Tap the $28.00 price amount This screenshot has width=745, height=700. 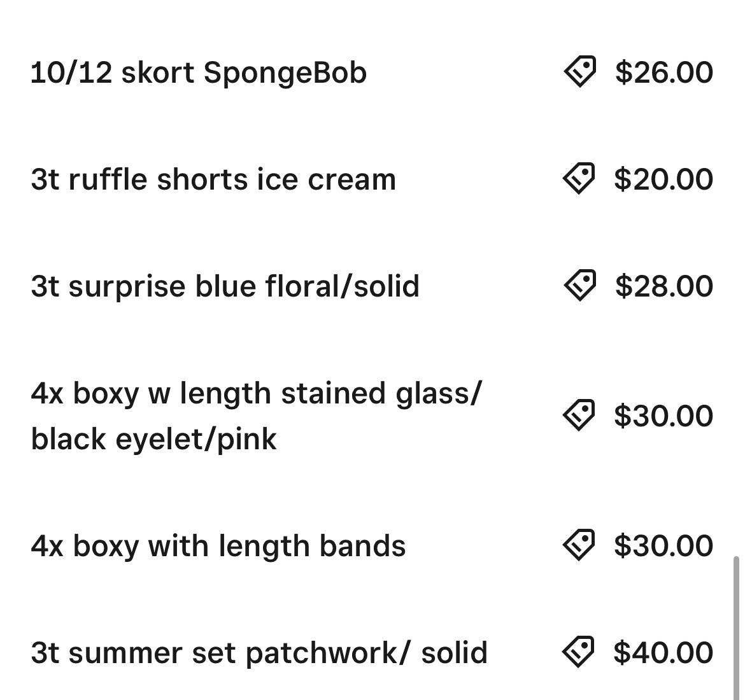pos(663,286)
